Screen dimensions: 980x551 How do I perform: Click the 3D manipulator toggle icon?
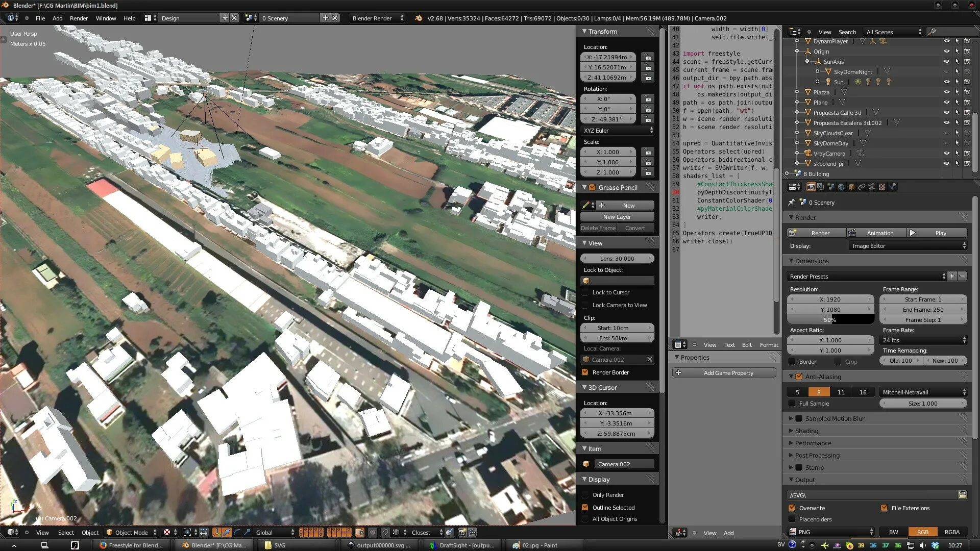(216, 532)
